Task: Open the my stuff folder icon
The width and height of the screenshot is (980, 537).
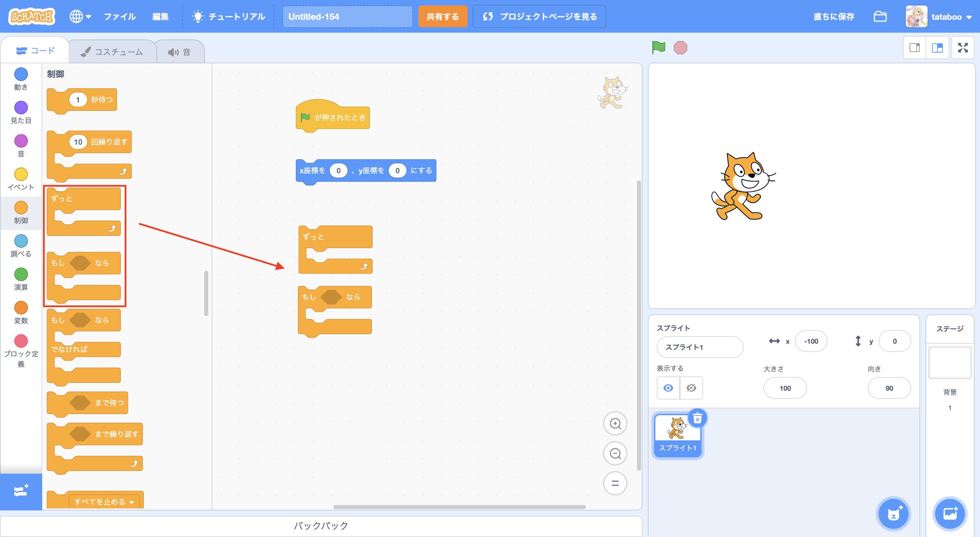Action: pyautogui.click(x=880, y=17)
